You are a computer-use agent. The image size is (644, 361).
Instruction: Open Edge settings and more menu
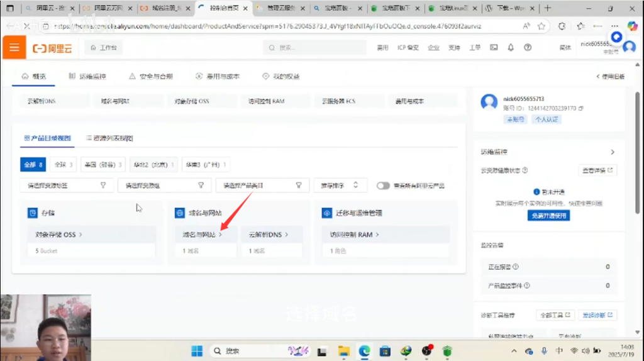click(614, 26)
